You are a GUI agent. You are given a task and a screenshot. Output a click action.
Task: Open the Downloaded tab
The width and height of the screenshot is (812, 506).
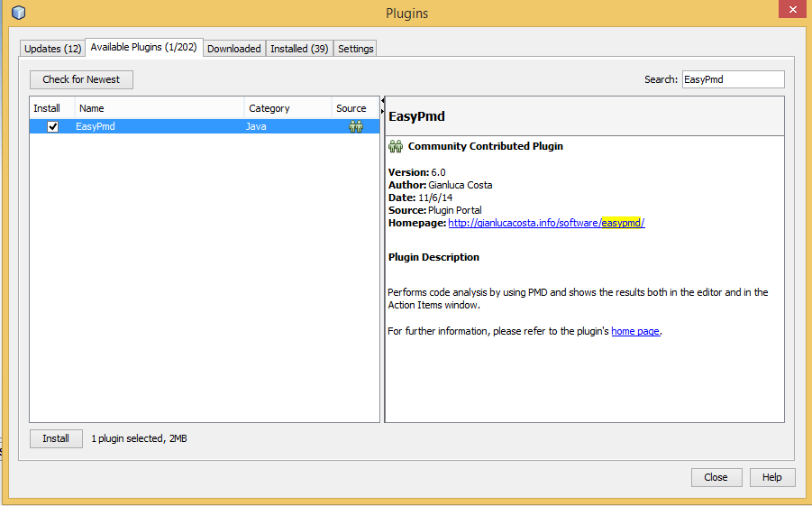click(233, 49)
